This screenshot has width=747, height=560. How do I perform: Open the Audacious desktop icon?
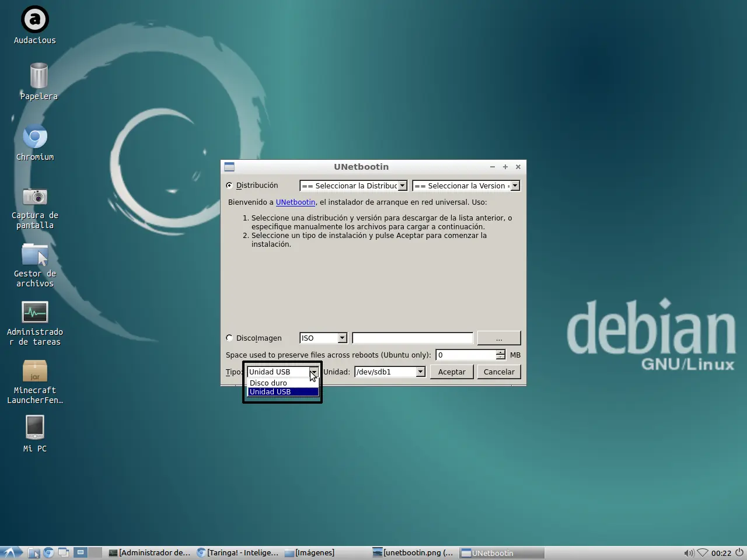pos(35,26)
